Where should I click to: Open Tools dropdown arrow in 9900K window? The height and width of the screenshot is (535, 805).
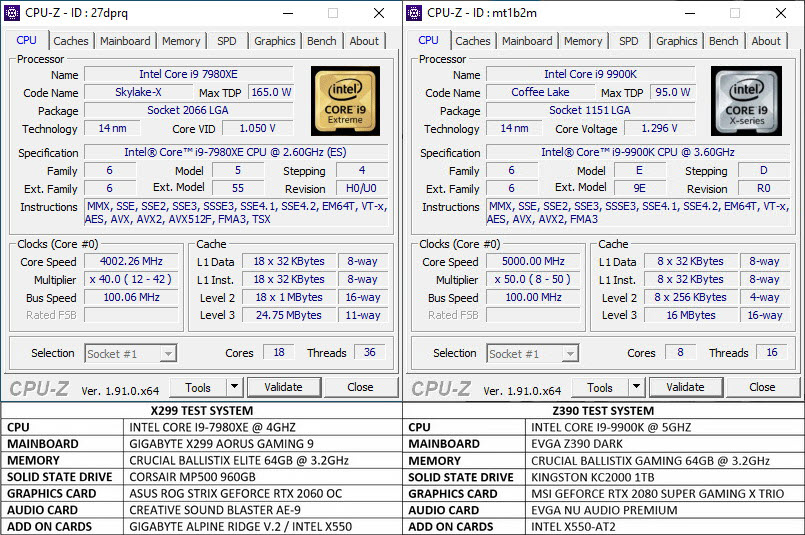click(x=637, y=387)
